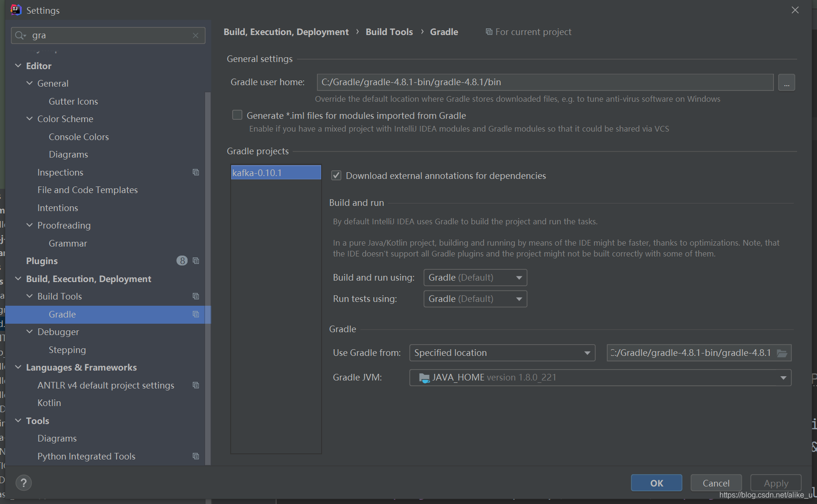This screenshot has height=504, width=817.
Task: Browse Gradle user home with ... button
Action: (786, 82)
